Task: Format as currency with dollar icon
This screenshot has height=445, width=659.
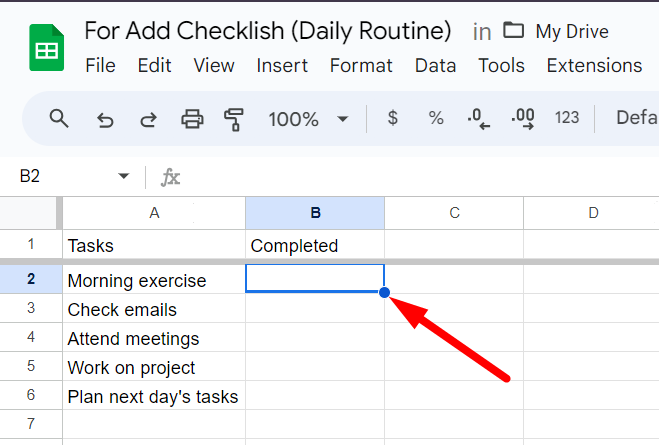Action: 393,118
